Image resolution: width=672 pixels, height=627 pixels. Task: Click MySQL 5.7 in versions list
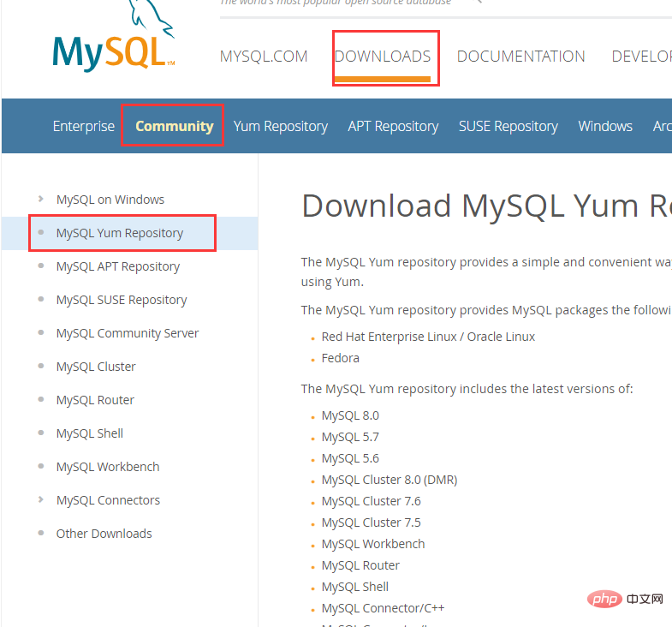click(x=350, y=437)
